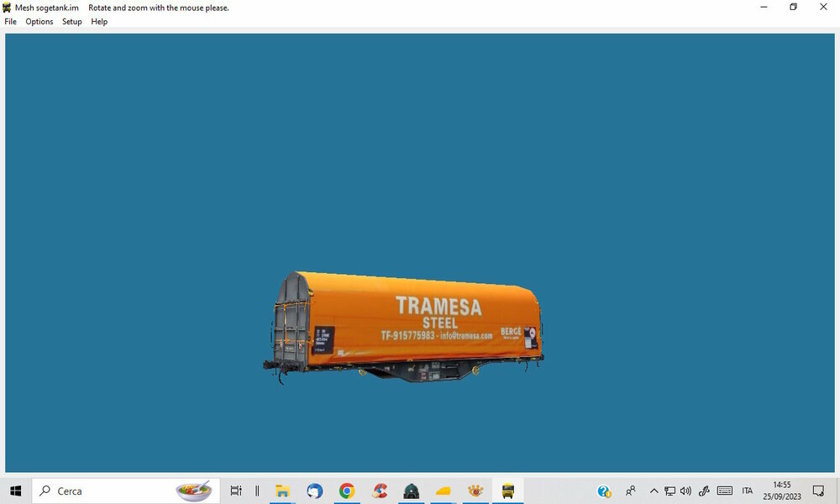This screenshot has width=840, height=504.
Task: Open the blue bird app on taskbar
Action: point(314,491)
